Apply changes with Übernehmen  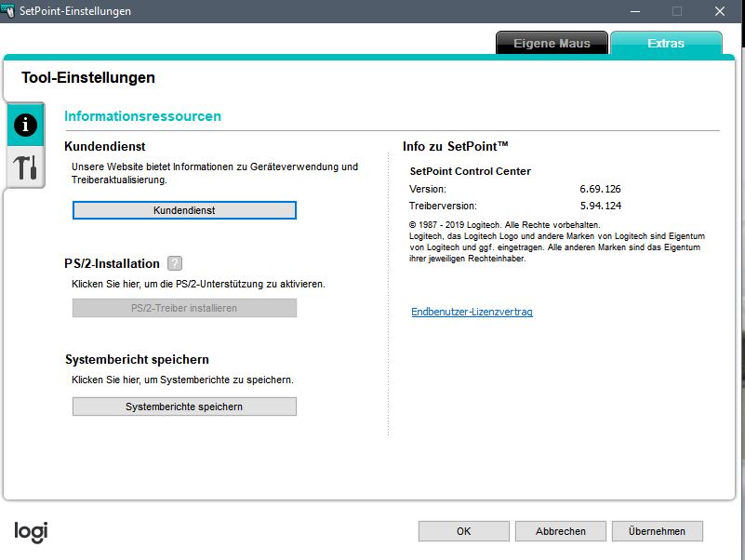coord(657,531)
